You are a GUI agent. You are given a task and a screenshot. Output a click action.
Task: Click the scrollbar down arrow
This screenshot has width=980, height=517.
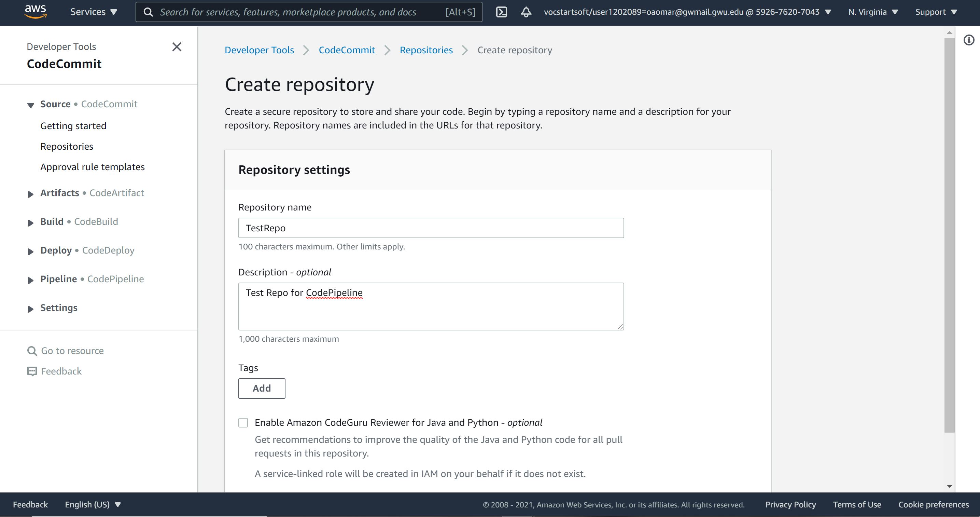coord(950,486)
